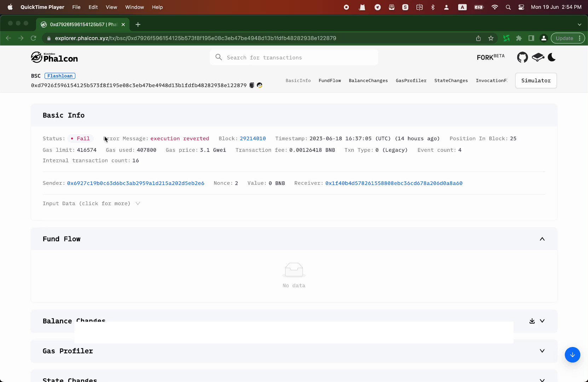Click the sender address link
The width and height of the screenshot is (588, 382).
tap(136, 183)
